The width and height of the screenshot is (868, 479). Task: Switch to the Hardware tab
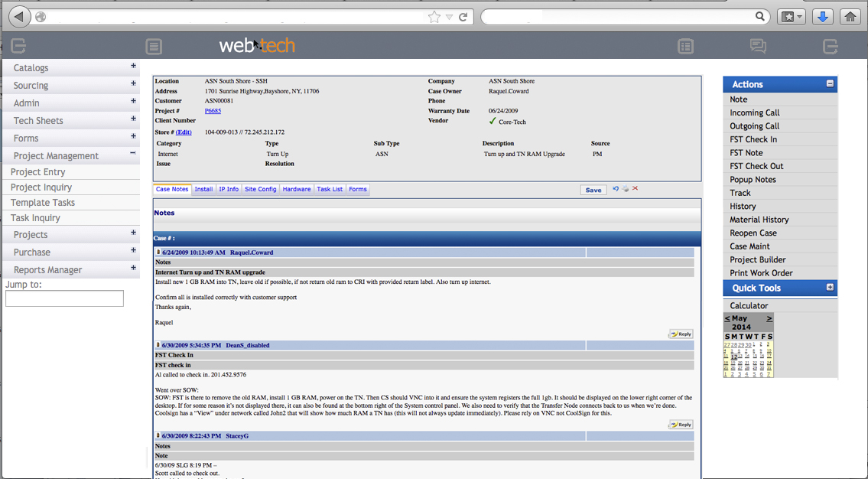pos(296,189)
